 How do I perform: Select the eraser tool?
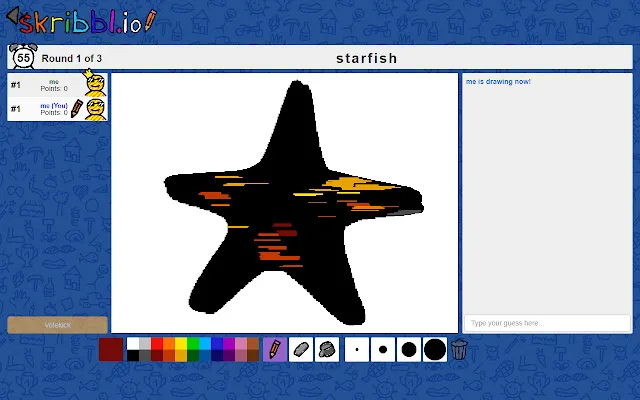pyautogui.click(x=301, y=349)
